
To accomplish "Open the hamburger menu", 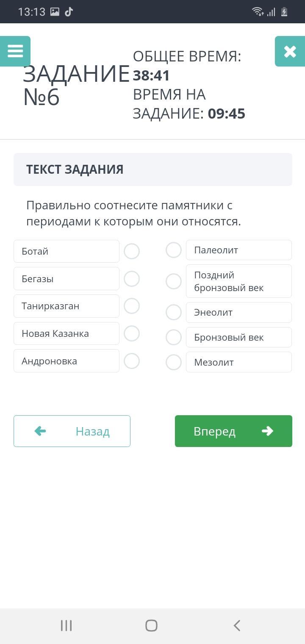I will pyautogui.click(x=15, y=51).
